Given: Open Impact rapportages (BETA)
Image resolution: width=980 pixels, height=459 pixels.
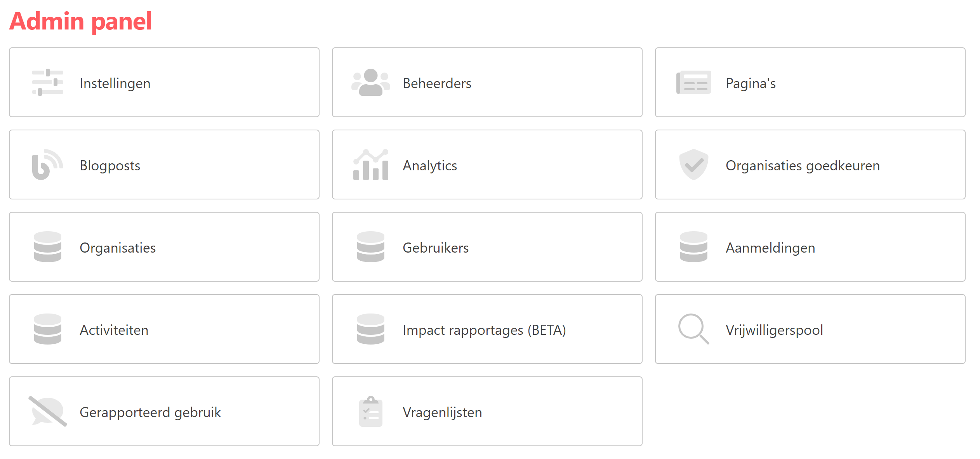Looking at the screenshot, I should click(484, 330).
